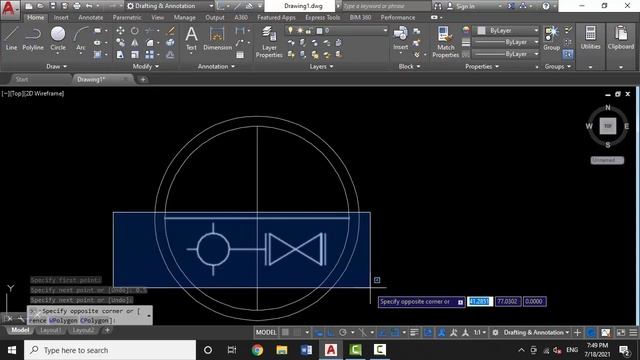
Task: Select the Dimension tool
Action: [217, 38]
